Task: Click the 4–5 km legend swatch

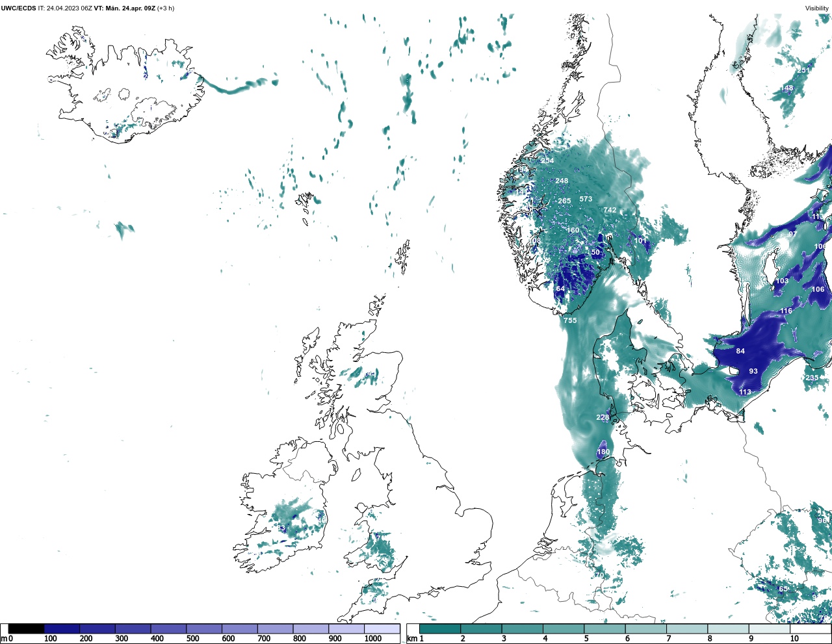Action: [563, 629]
